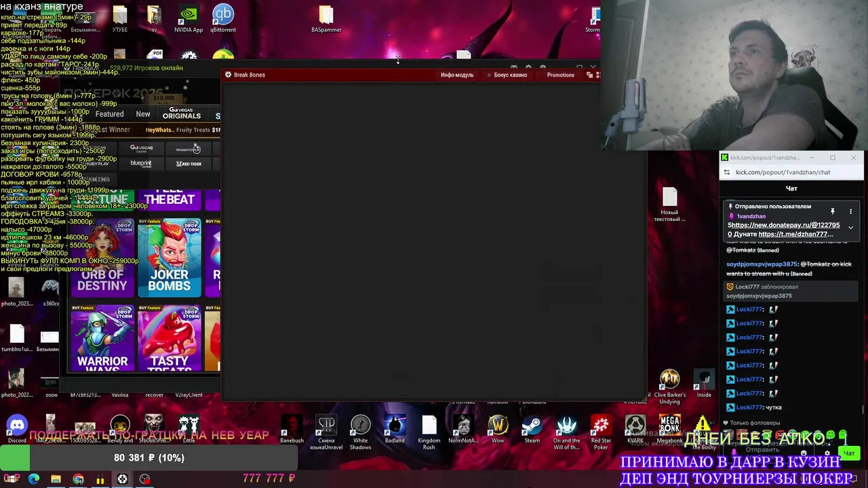Select the GG Vegas Originals tab

(182, 113)
